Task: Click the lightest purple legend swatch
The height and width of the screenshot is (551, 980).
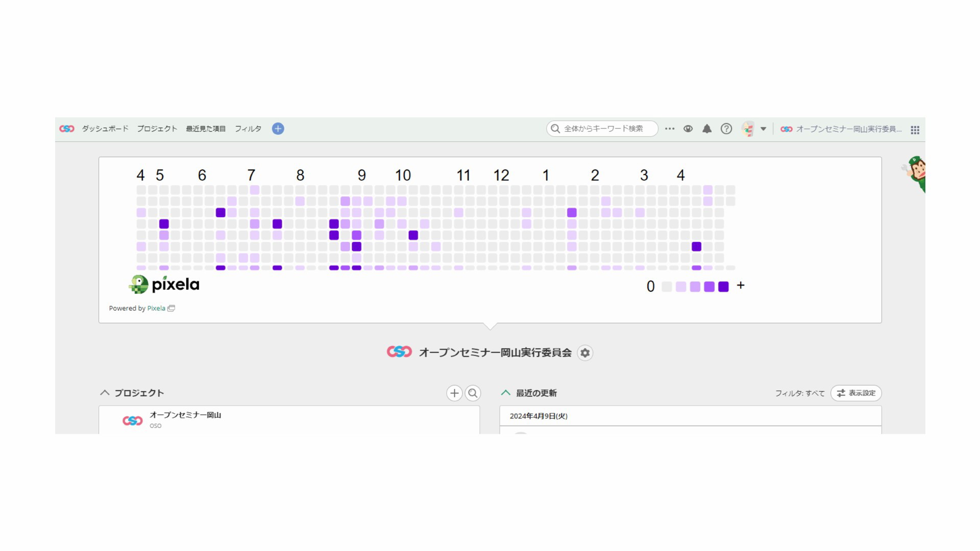Action: click(x=681, y=287)
